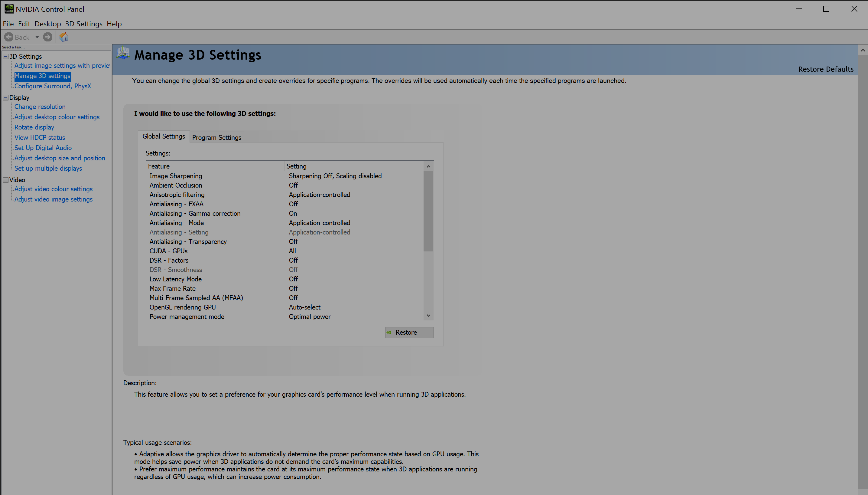Collapse the 3D Settings tree node
Viewport: 868px width, 495px height.
[x=6, y=57]
